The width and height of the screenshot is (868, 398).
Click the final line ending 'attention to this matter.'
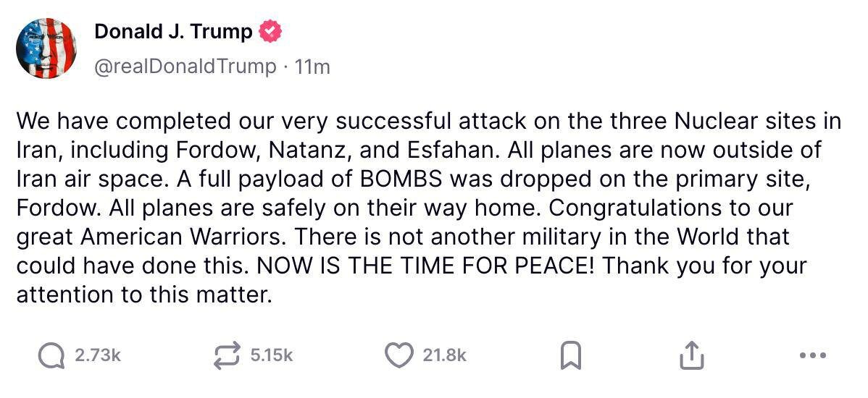pos(143,295)
